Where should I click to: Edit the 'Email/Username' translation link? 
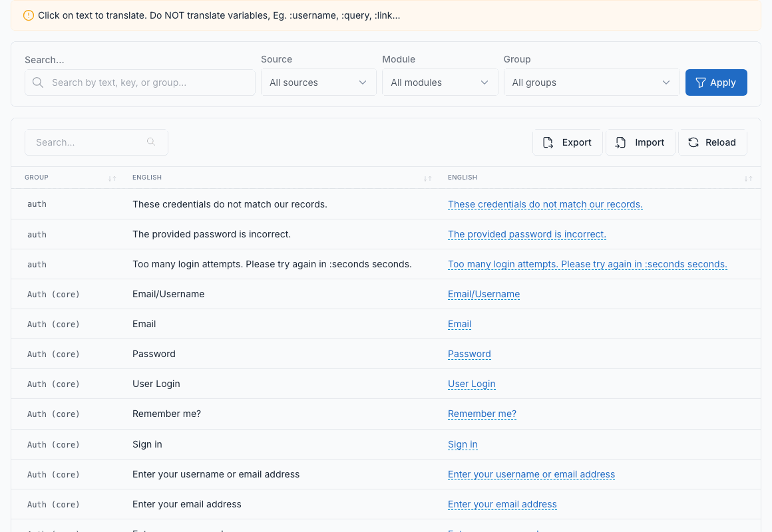(483, 294)
